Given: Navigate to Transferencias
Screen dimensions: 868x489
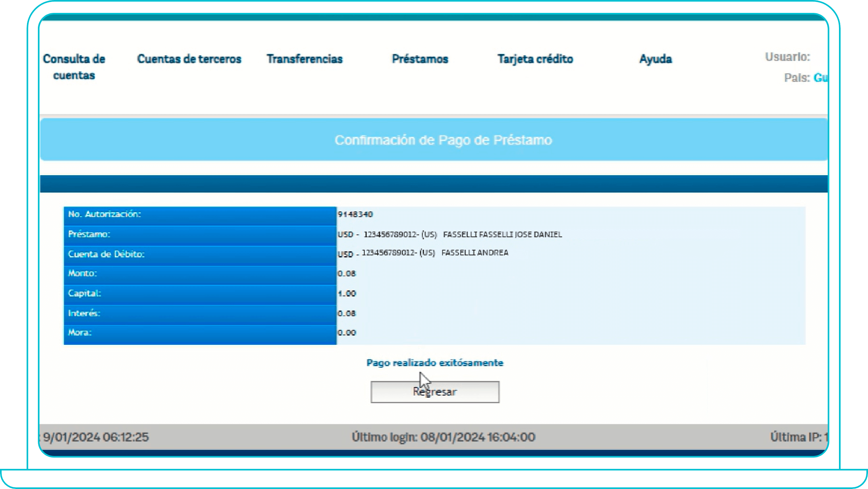Looking at the screenshot, I should click(305, 59).
